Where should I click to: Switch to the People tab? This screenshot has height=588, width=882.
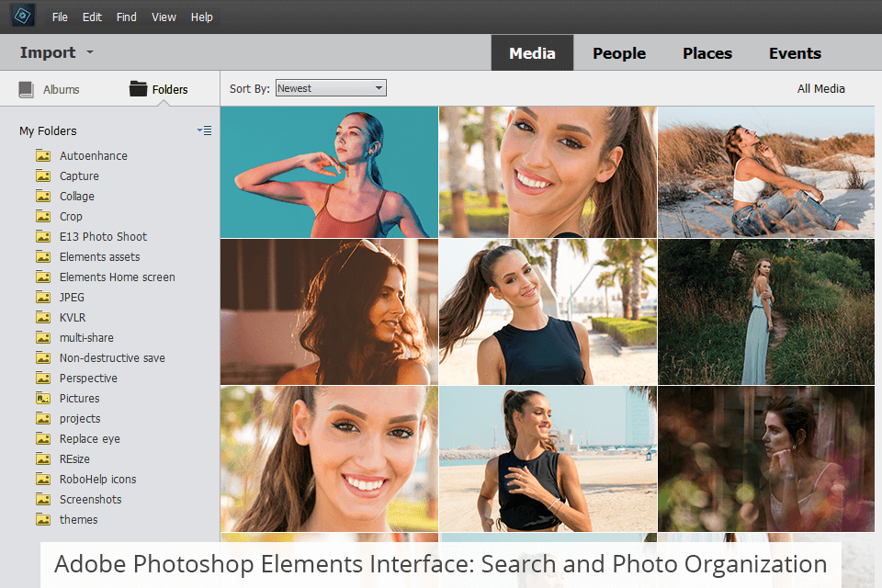(x=619, y=53)
